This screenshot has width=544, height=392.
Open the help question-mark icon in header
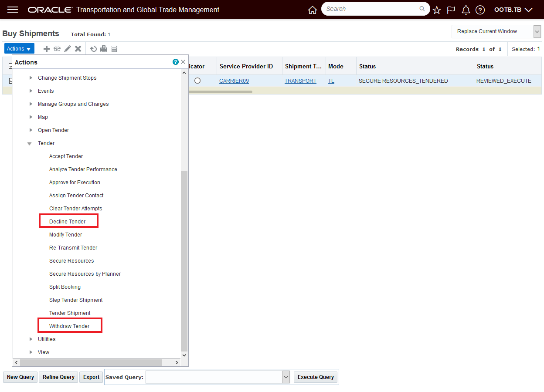click(x=480, y=10)
